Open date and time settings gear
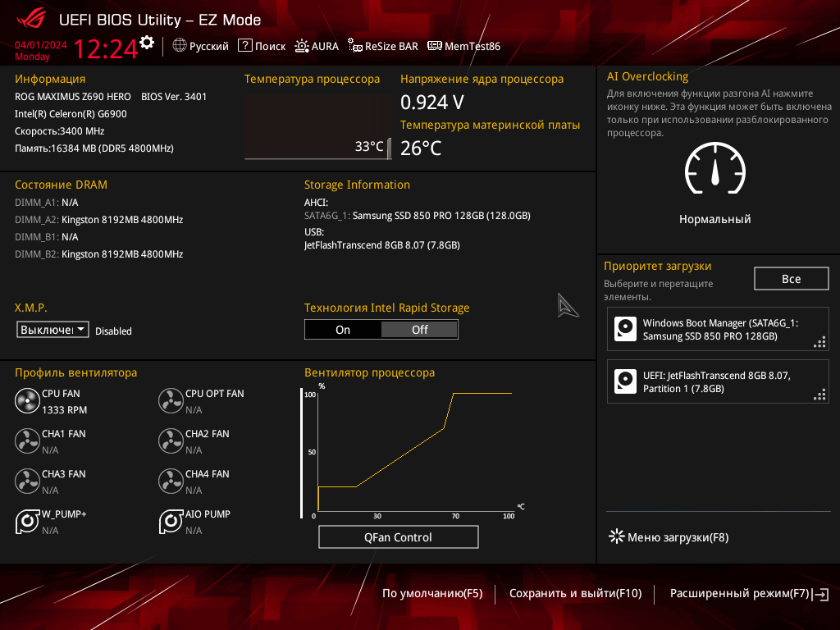Image resolution: width=840 pixels, height=630 pixels. 147,43
